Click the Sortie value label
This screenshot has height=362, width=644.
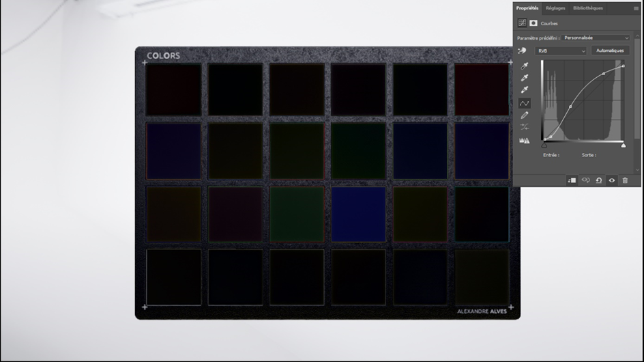589,155
